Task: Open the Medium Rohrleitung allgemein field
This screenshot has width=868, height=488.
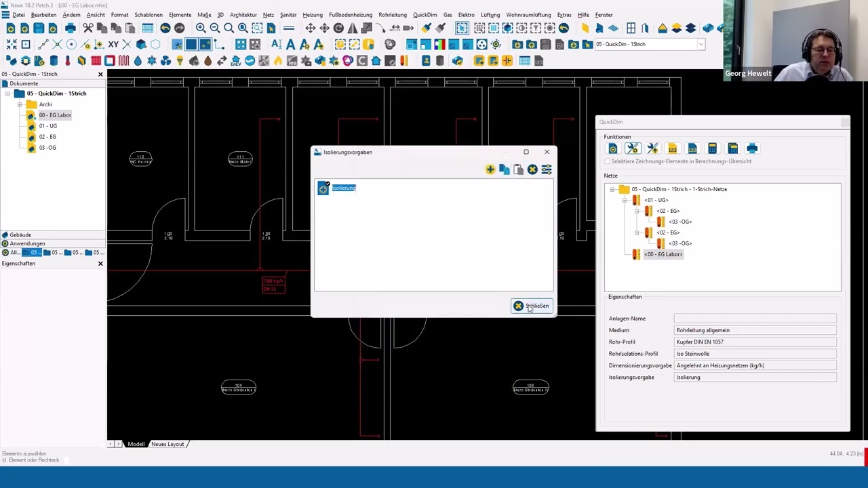Action: click(755, 330)
